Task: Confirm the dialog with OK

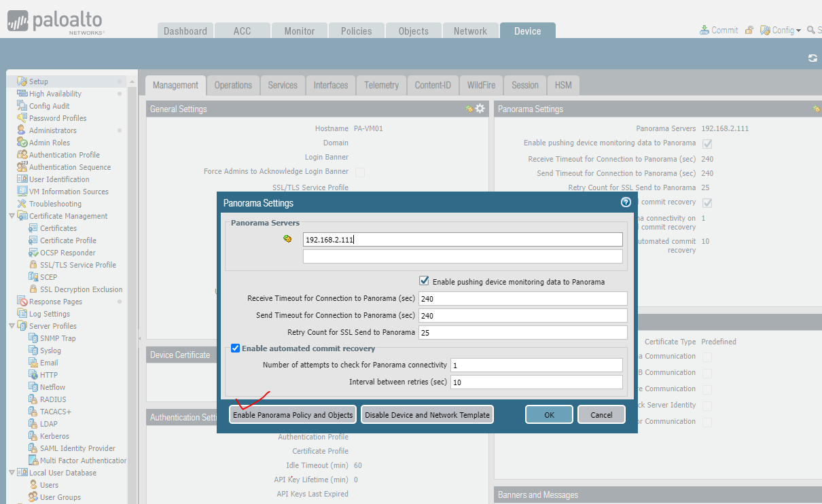Action: point(549,415)
